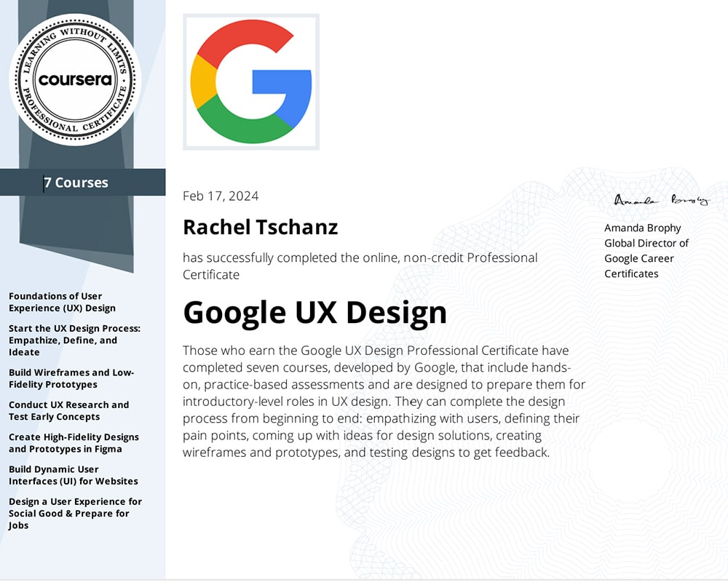Open "Create High-Fidelity Designs and Prototypes in Figma"
This screenshot has height=582, width=728.
[x=74, y=442]
